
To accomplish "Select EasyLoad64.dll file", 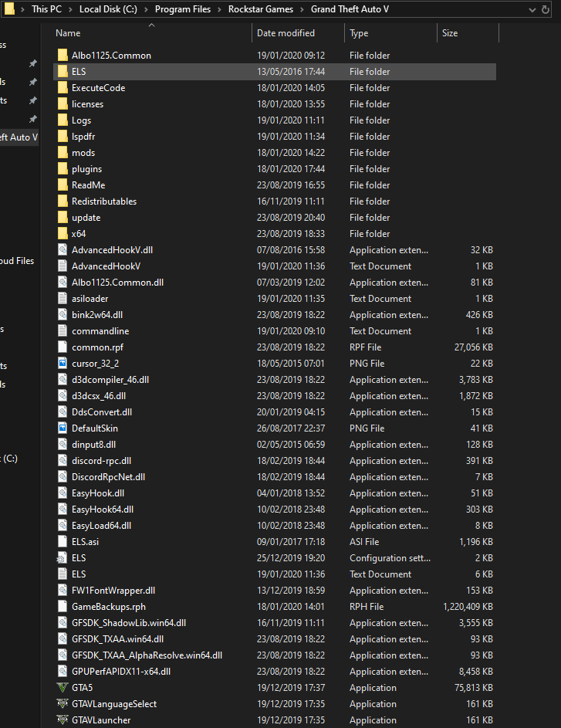I will point(101,526).
